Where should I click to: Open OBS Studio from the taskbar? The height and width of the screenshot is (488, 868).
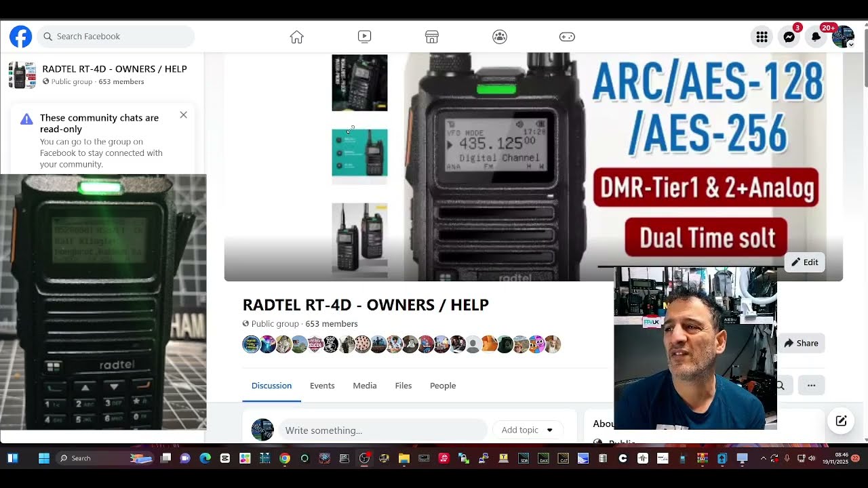[x=364, y=458]
